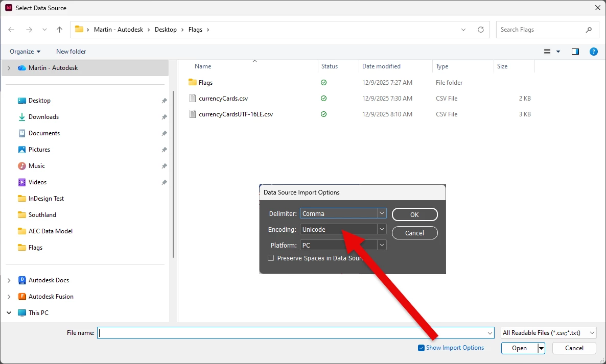Select This PC in the sidebar
Screen dimensions: 606x364
38,313
